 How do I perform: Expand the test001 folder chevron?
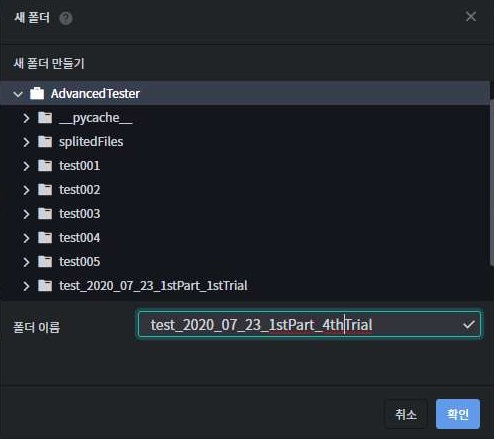(26, 166)
